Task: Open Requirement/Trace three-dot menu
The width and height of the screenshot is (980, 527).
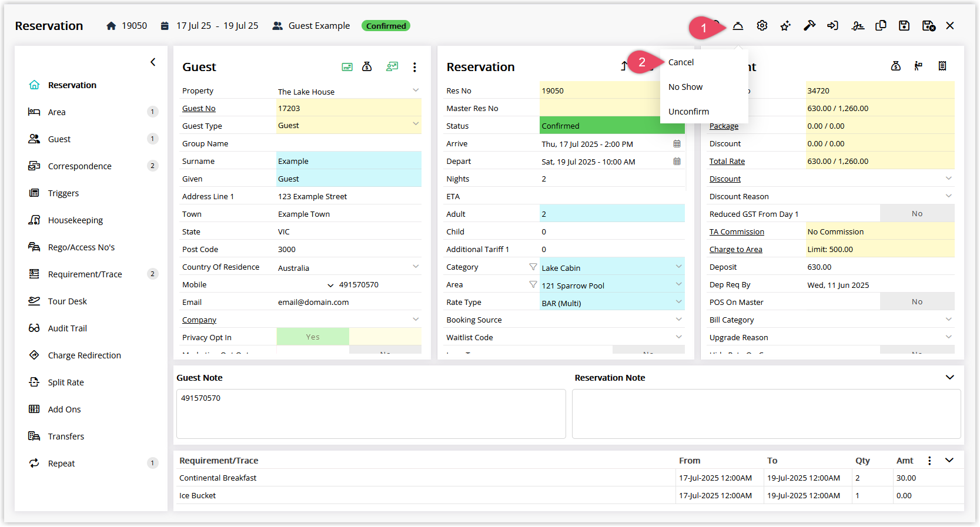Action: [929, 461]
